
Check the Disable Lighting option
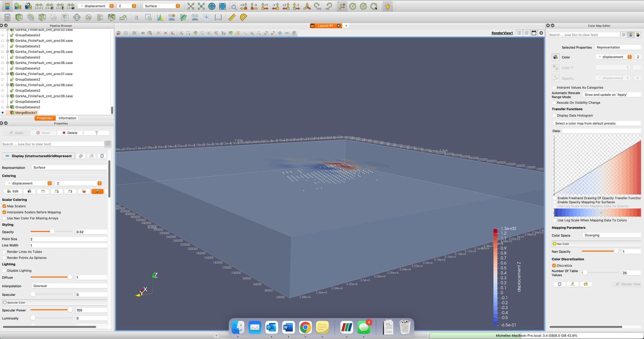click(4, 271)
